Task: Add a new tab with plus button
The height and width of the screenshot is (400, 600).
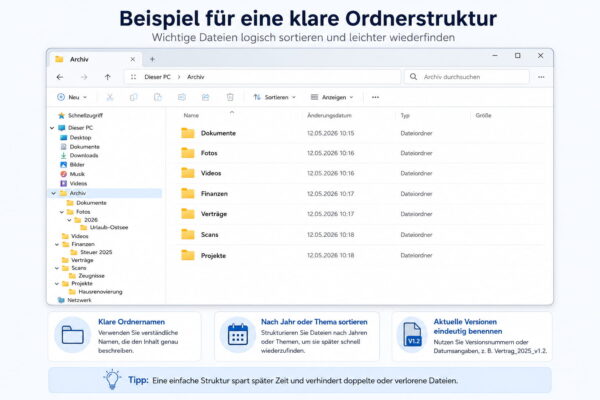Action: coord(152,59)
